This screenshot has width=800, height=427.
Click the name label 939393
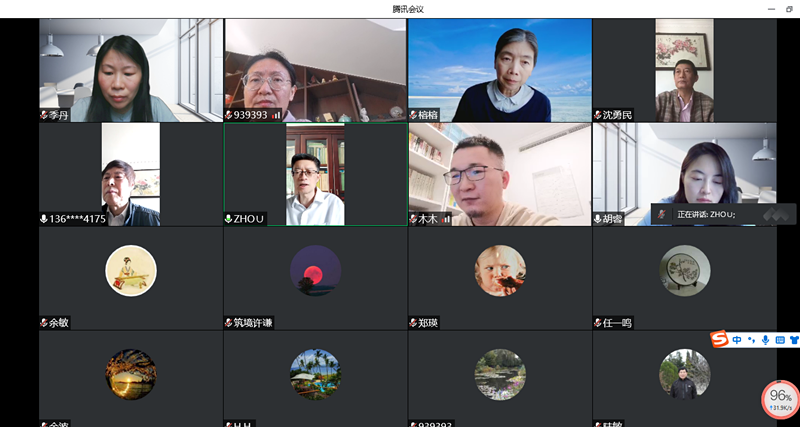point(251,115)
